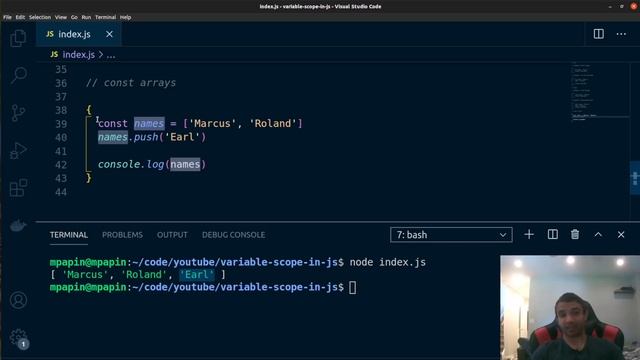Open the Run menu
Screen dimensions: 640x360
point(86,17)
